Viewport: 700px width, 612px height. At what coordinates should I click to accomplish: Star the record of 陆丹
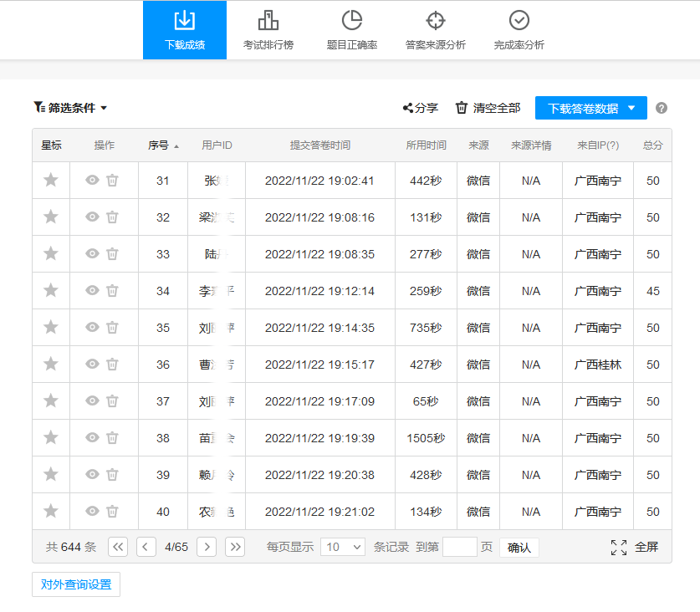click(50, 253)
